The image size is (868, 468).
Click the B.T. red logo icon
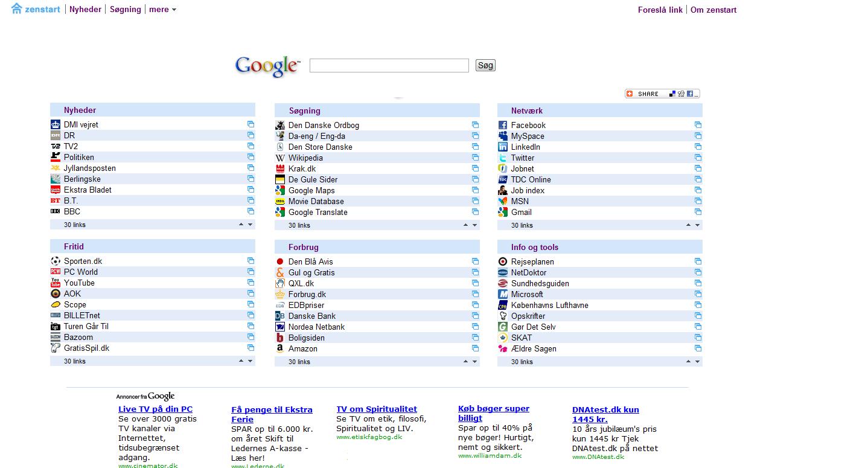tap(56, 200)
